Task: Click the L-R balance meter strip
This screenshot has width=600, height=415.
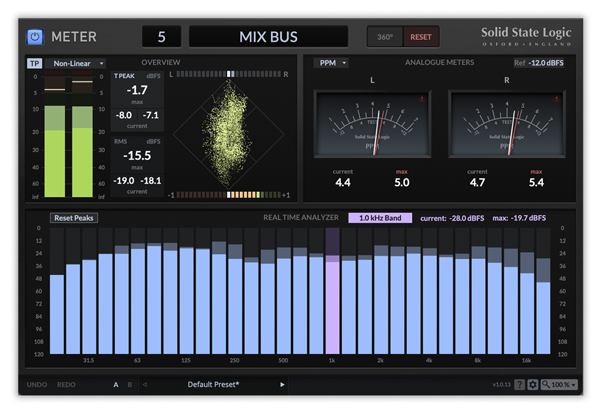Action: point(228,74)
